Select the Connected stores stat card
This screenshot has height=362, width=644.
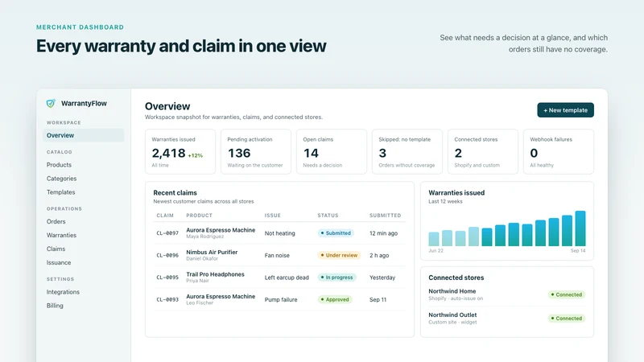[x=482, y=152]
